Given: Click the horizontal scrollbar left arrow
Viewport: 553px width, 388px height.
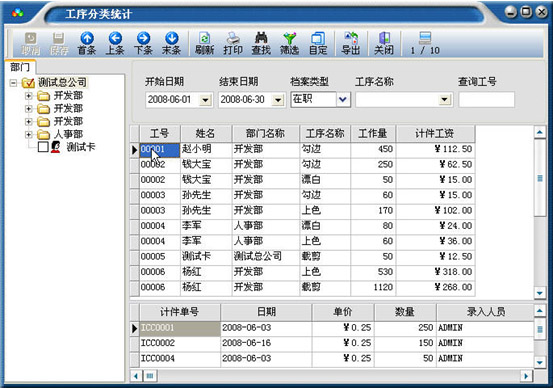Looking at the screenshot, I should coord(136,376).
